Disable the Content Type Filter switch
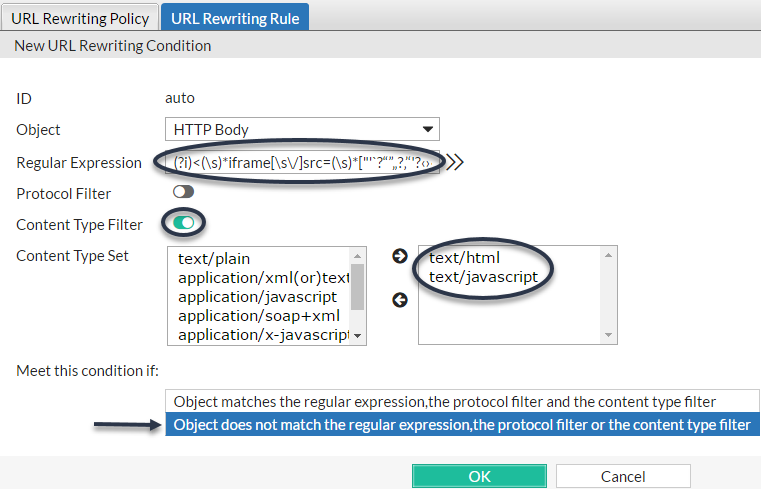 (183, 223)
